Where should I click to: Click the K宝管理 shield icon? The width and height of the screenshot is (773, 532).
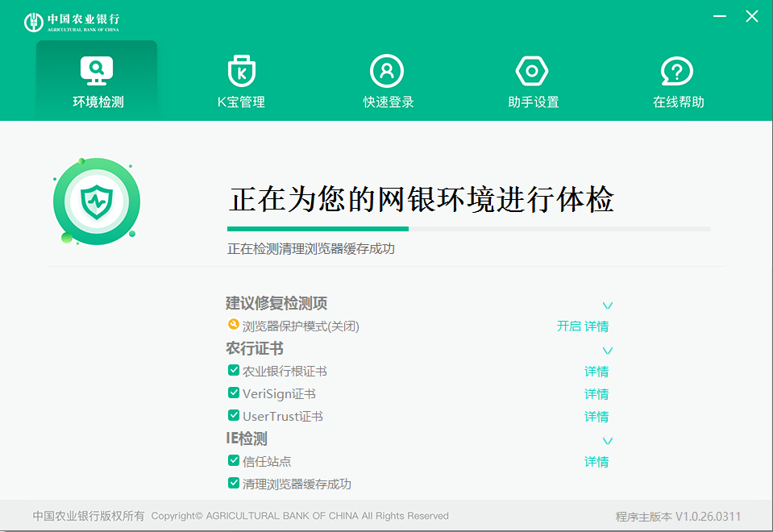point(242,70)
